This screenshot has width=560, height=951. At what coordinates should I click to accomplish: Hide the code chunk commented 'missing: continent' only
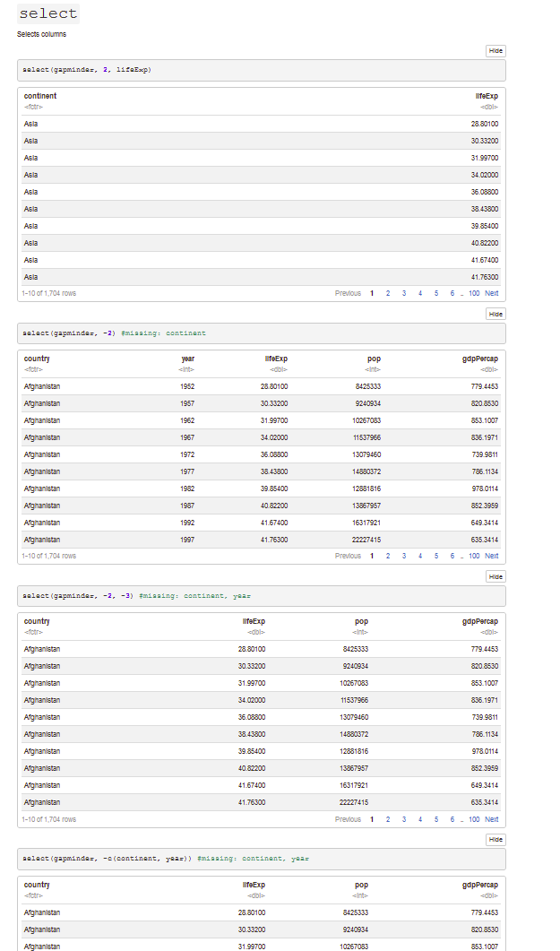495,314
